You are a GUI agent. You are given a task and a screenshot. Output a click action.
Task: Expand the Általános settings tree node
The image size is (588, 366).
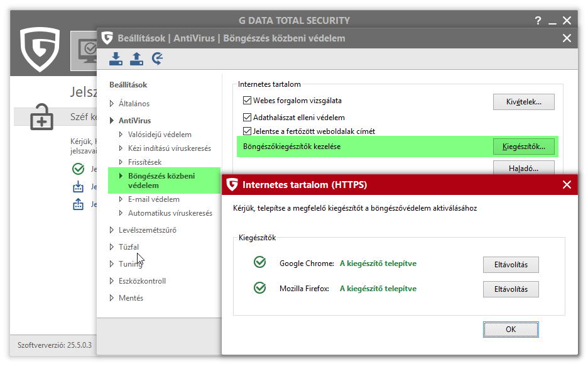tap(112, 104)
